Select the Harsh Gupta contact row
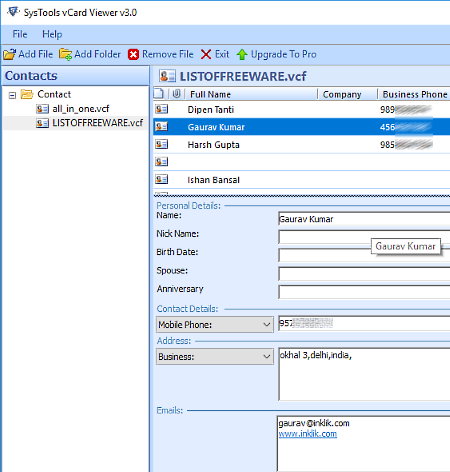450x472 pixels. (301, 144)
